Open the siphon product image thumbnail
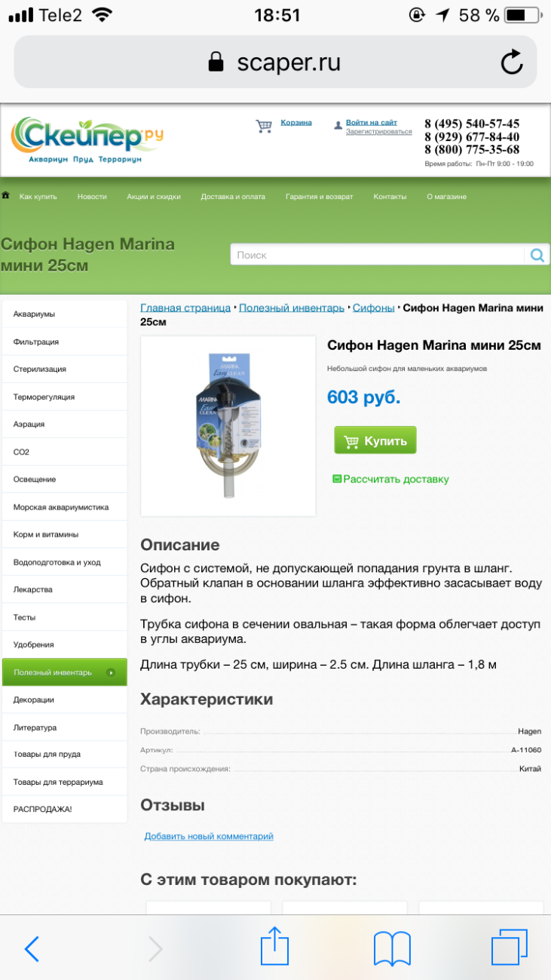The image size is (551, 980). [228, 426]
